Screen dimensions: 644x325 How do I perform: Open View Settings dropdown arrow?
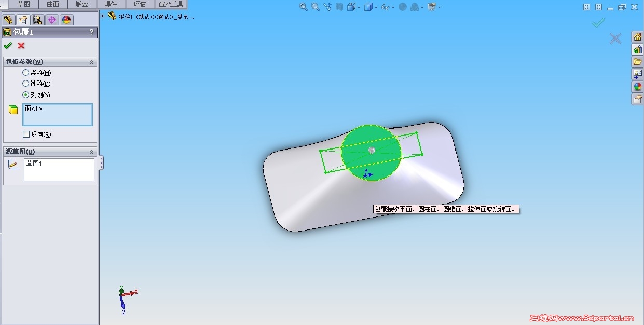tap(439, 7)
